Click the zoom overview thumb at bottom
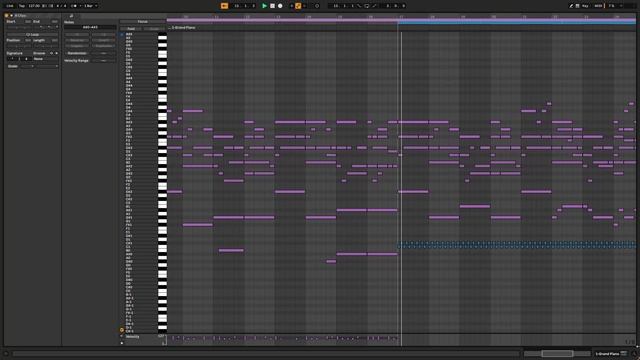Image resolution: width=640 pixels, height=360 pixels. click(557, 353)
